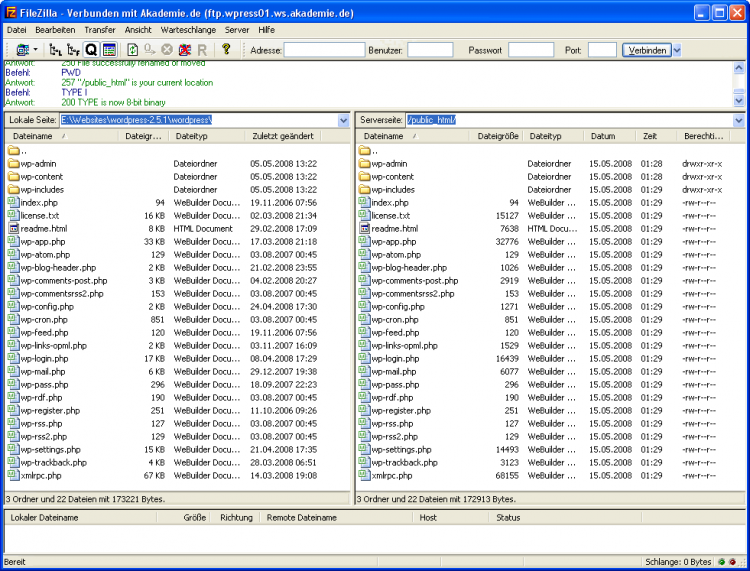
Task: Open the Site Manager dropdown arrow
Action: coord(36,50)
